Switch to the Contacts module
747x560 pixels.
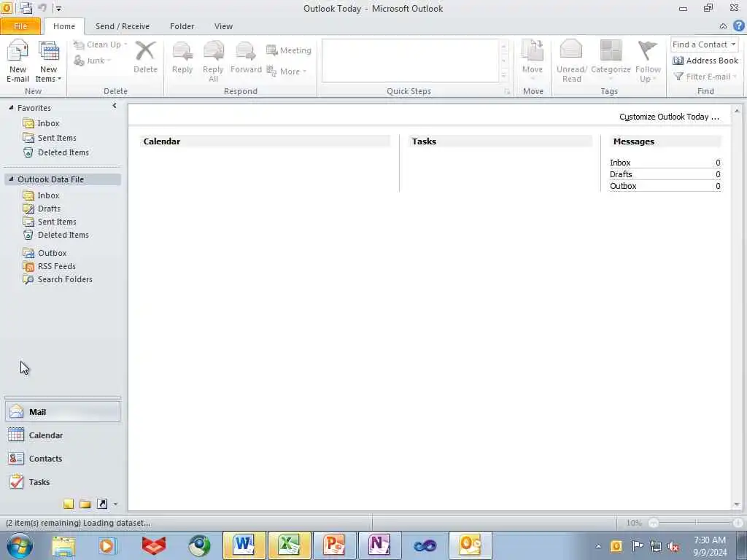pyautogui.click(x=63, y=458)
